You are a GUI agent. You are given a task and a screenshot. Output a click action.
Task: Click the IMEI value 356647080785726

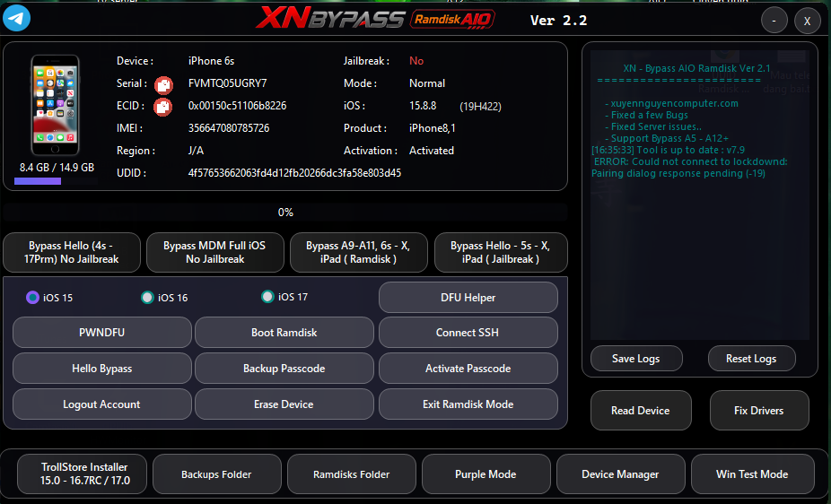(229, 127)
